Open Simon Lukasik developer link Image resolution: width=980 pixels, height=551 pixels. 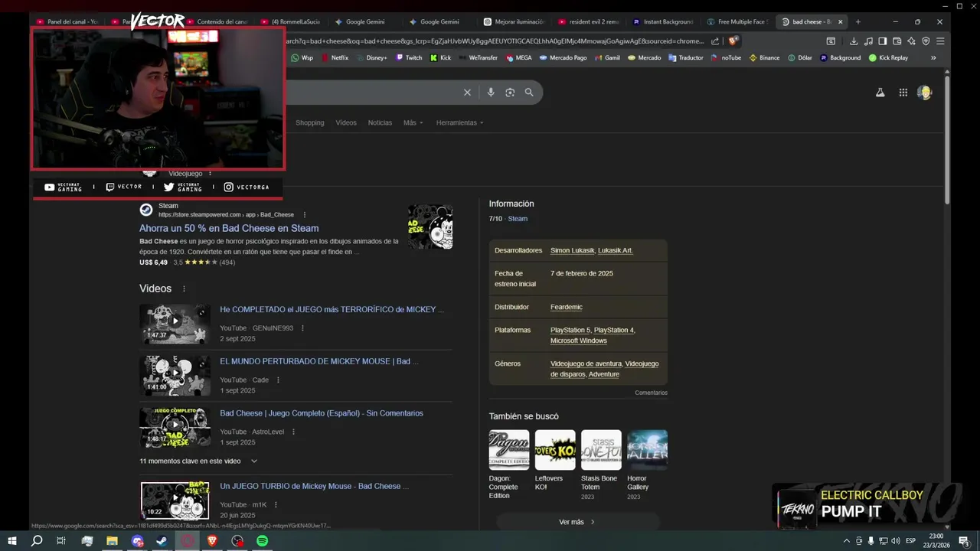coord(573,250)
